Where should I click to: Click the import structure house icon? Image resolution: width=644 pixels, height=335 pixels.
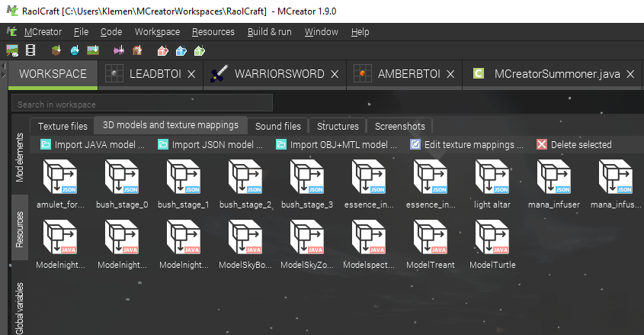click(137, 50)
